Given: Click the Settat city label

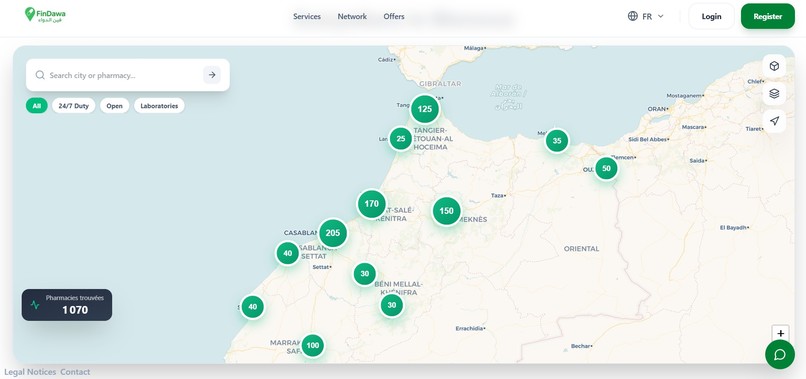Looking at the screenshot, I should click(x=322, y=267).
